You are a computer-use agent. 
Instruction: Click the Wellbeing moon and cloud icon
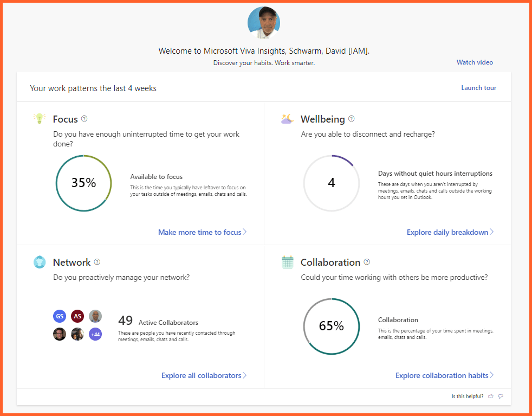tap(287, 119)
